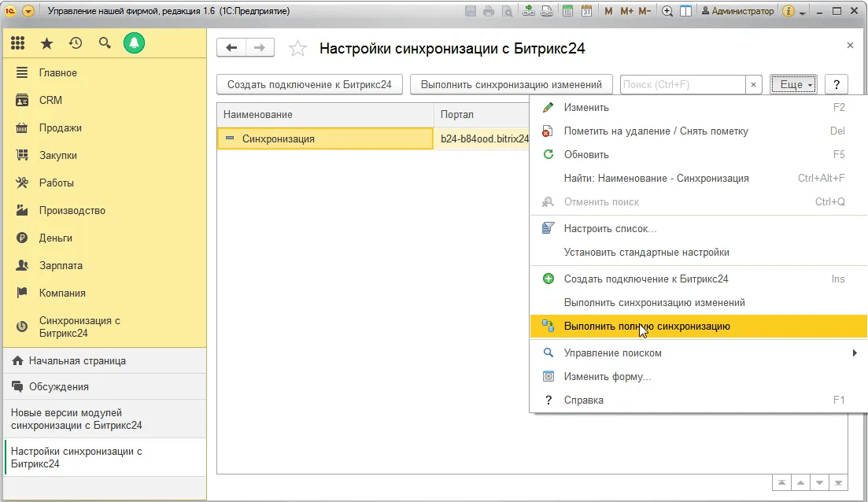The image size is (868, 502).
Task: Click the zoom magnifier icon in title bar
Action: [667, 12]
